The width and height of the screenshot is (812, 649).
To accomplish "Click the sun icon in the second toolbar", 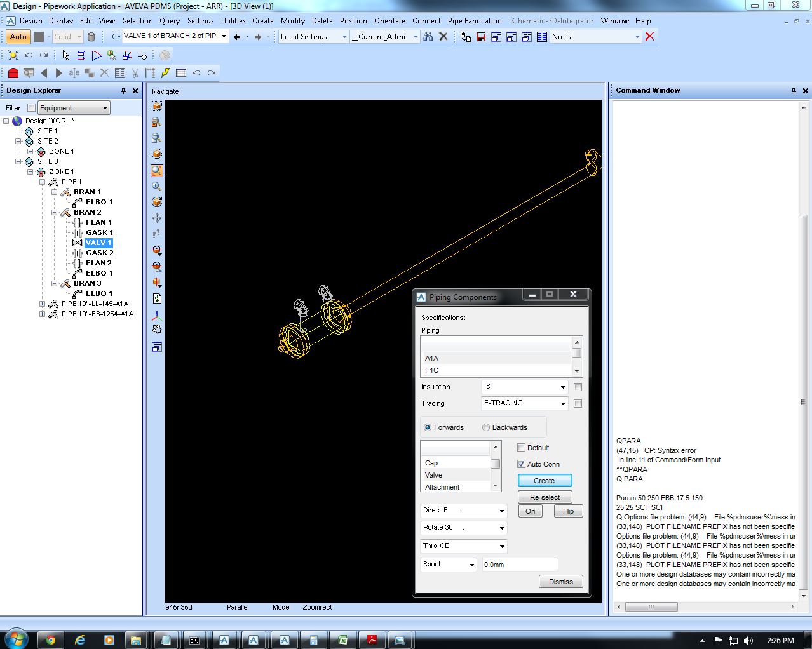I will pyautogui.click(x=13, y=55).
